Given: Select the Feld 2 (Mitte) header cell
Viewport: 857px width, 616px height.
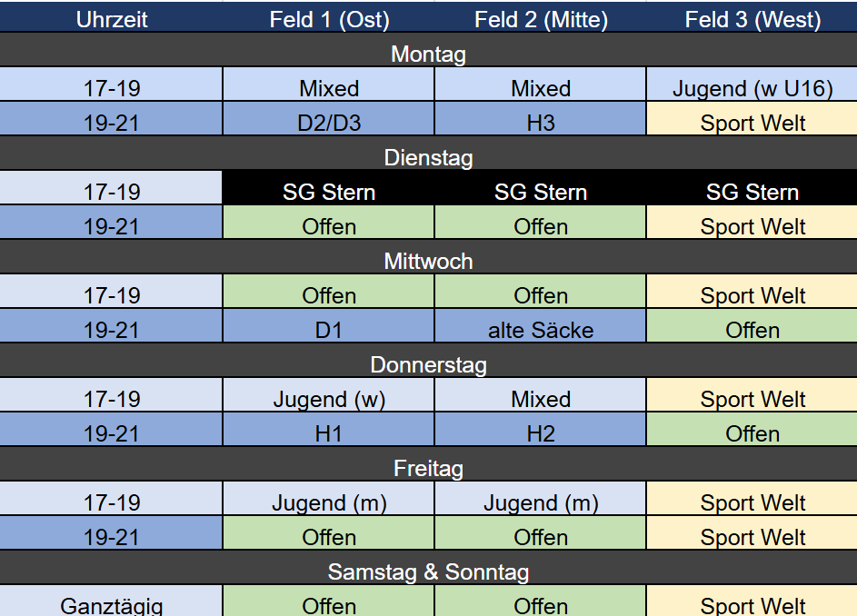Looking at the screenshot, I should tap(541, 19).
